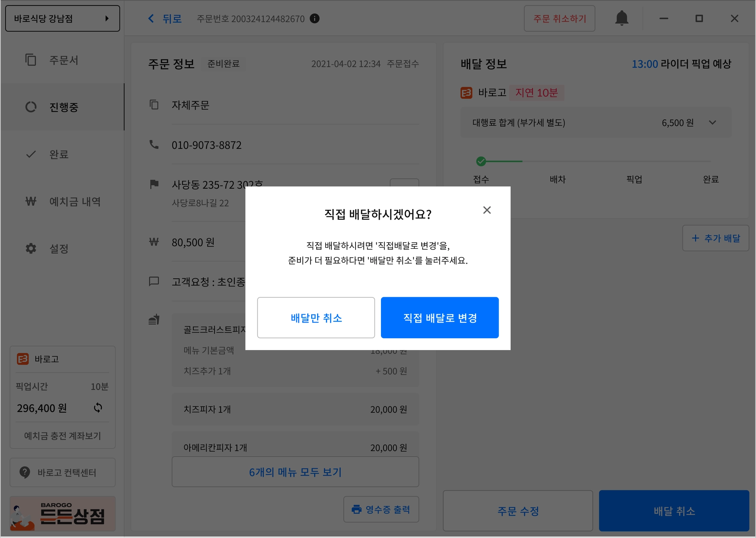
Task: Go to the 완료 sidebar tab
Action: click(x=59, y=154)
